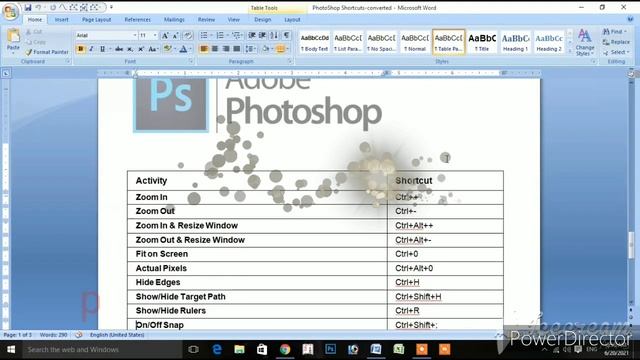Open Find with the binoculars icon
Image resolution: width=640 pixels, height=360 pixels.
tap(615, 31)
